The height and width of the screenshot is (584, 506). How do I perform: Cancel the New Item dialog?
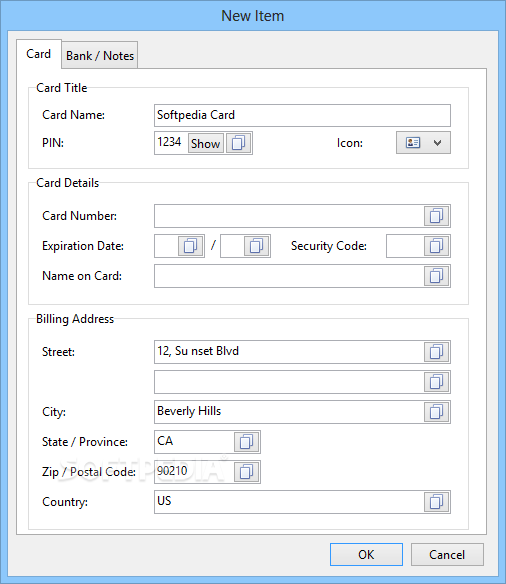click(x=447, y=555)
